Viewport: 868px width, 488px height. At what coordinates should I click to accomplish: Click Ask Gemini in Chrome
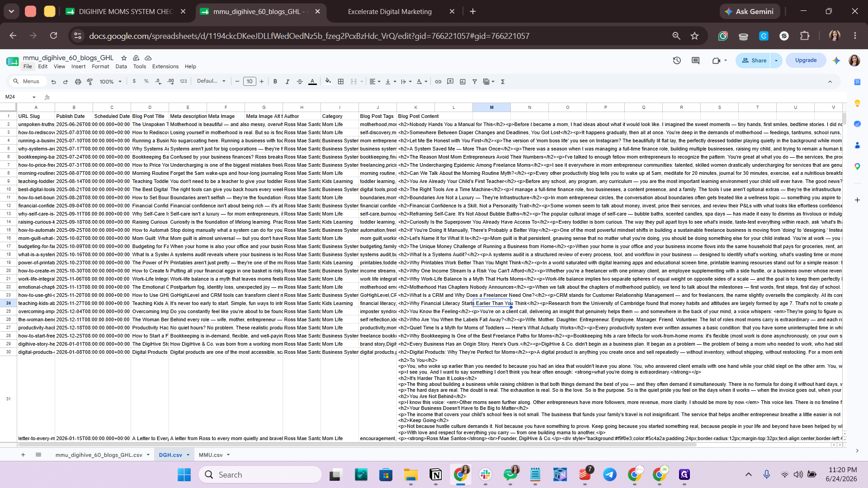[750, 11]
